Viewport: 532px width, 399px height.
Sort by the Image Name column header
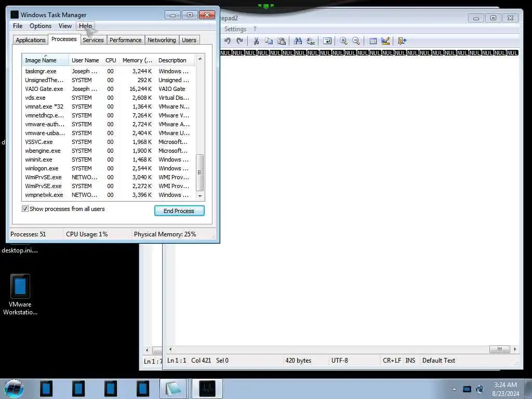point(45,60)
